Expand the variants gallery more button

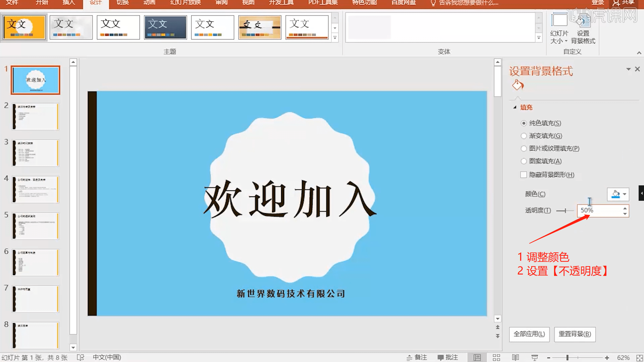point(539,38)
